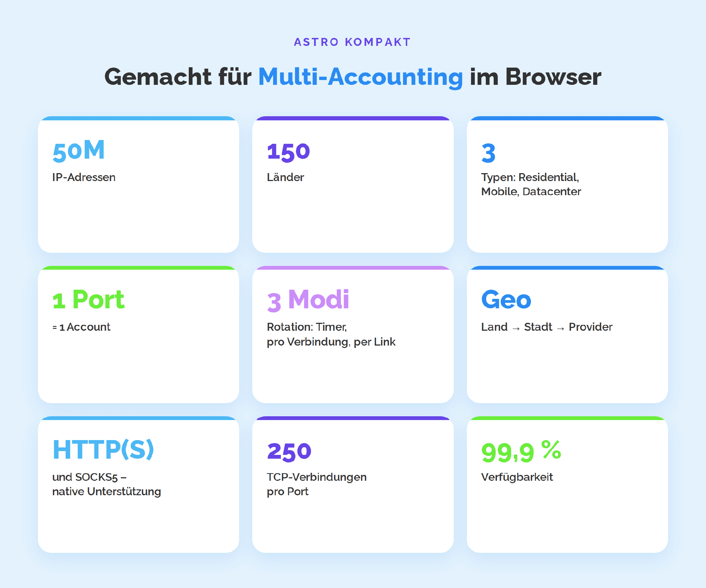
Task: Click the TCP-Verbindungen pro Port text
Action: [317, 484]
